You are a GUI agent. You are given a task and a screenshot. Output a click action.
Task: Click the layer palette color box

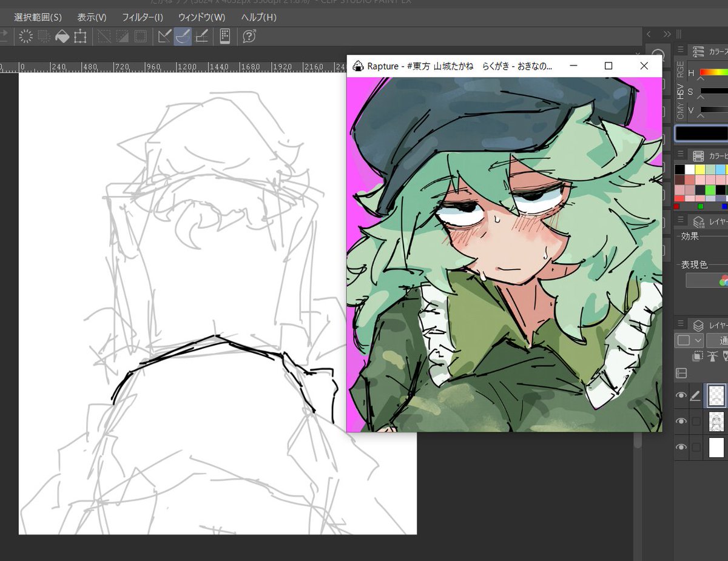click(x=684, y=341)
